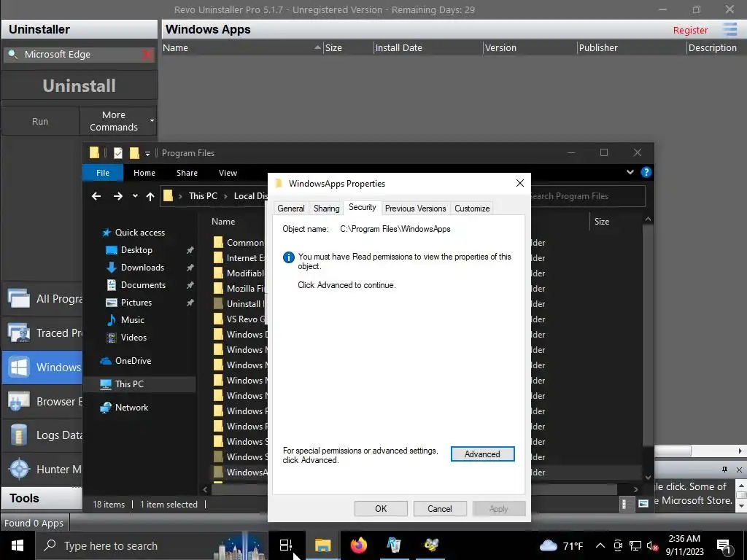Click the Windows taskbar search box
Viewport: 747px width, 560px height.
152,545
